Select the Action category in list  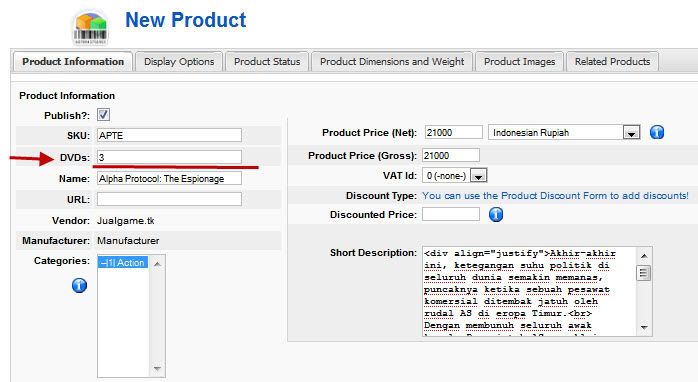[x=122, y=263]
